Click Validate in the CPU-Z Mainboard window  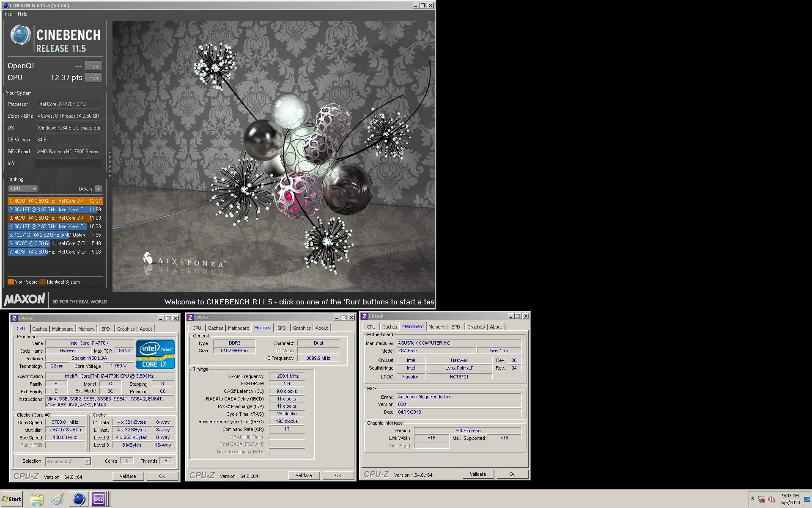[x=478, y=474]
